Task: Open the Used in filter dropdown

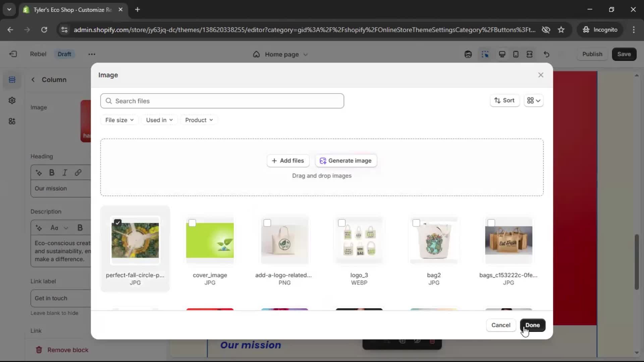Action: point(159,120)
